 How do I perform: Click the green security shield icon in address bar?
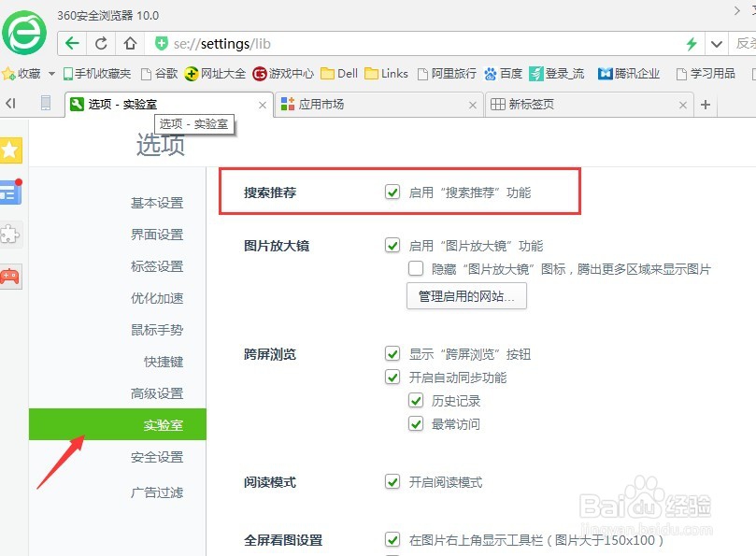[161, 43]
